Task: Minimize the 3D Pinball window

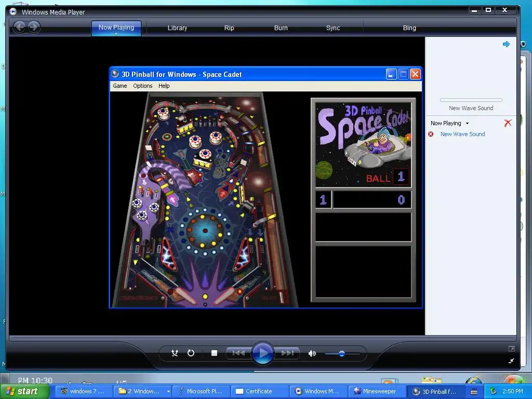Action: coord(391,74)
